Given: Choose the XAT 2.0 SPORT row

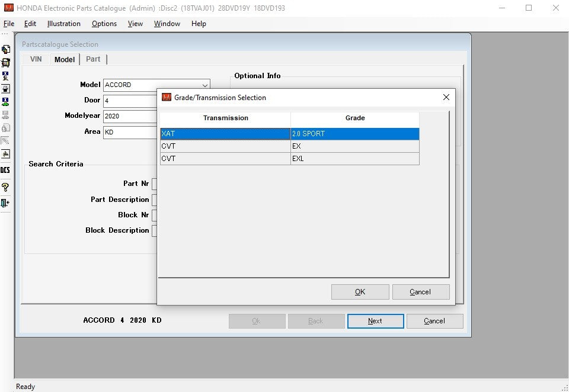Looking at the screenshot, I should click(x=289, y=134).
